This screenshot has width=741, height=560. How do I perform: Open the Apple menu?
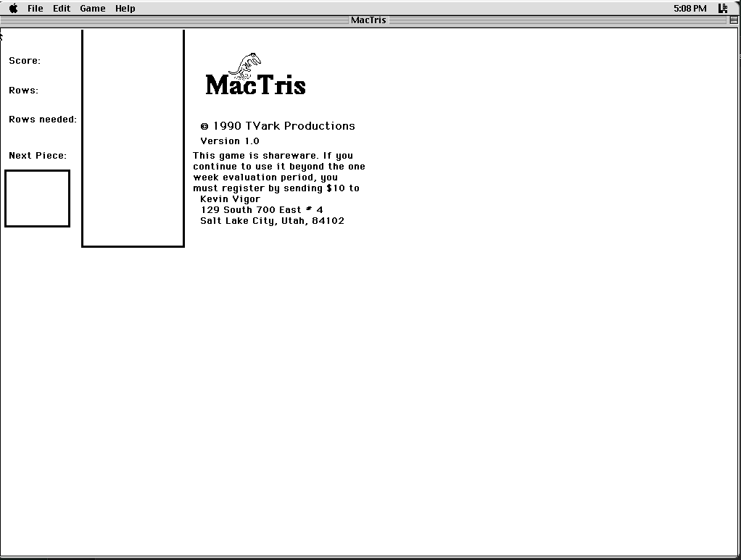[x=13, y=9]
